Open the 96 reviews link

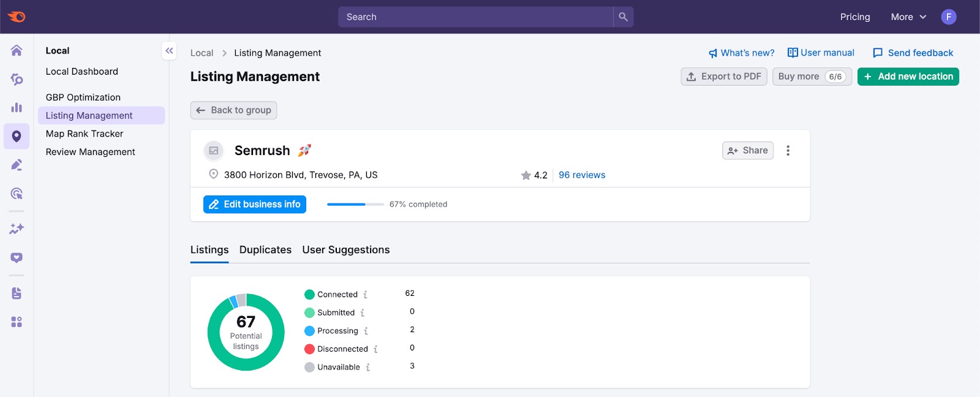point(582,175)
